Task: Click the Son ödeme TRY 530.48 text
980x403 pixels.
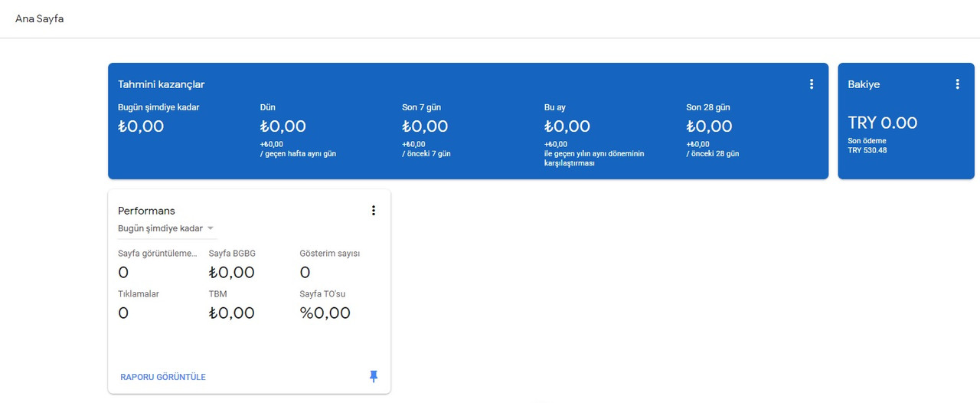Action: (867, 146)
